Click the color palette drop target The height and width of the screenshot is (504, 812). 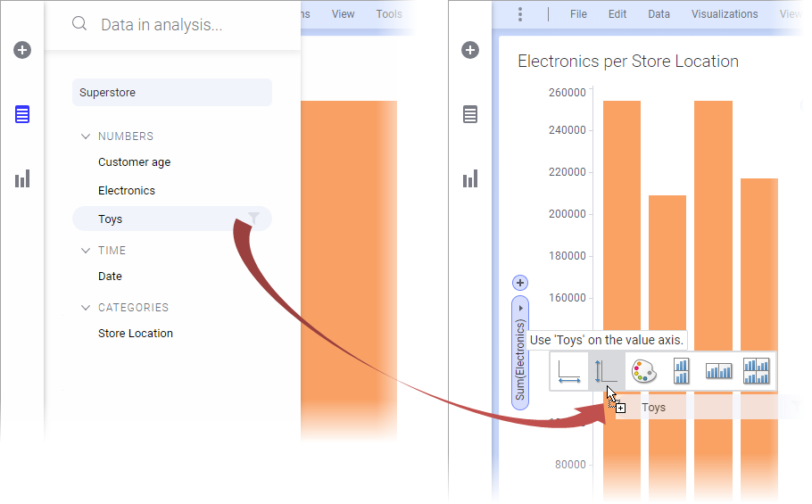(x=643, y=371)
